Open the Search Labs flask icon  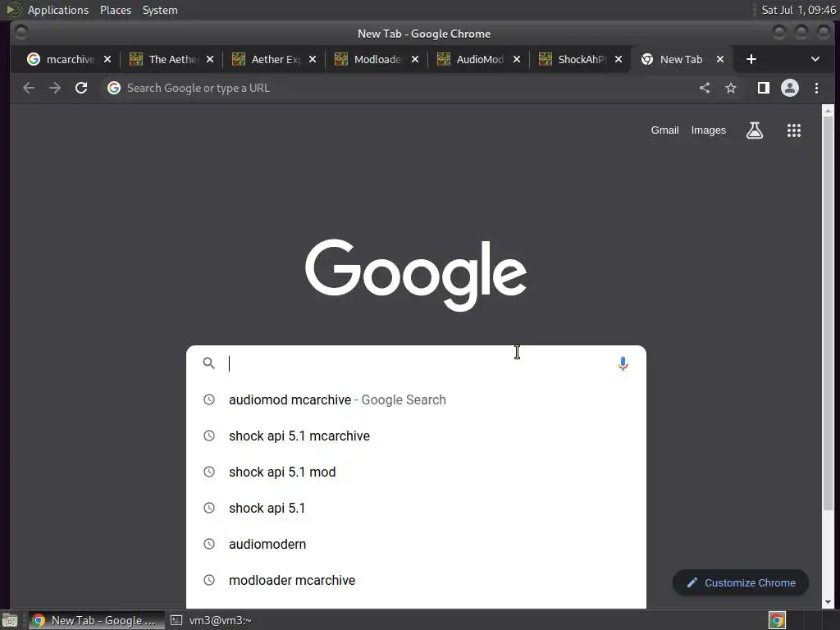tap(755, 130)
